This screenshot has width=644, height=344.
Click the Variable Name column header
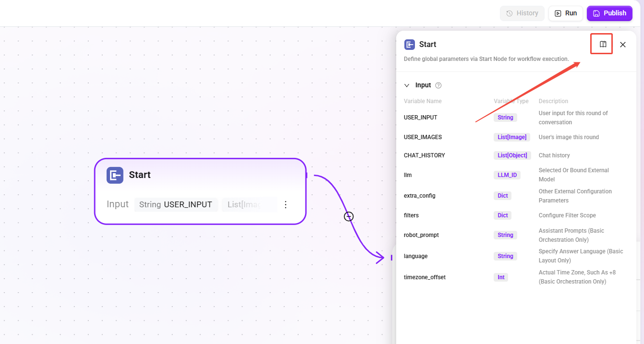(423, 101)
